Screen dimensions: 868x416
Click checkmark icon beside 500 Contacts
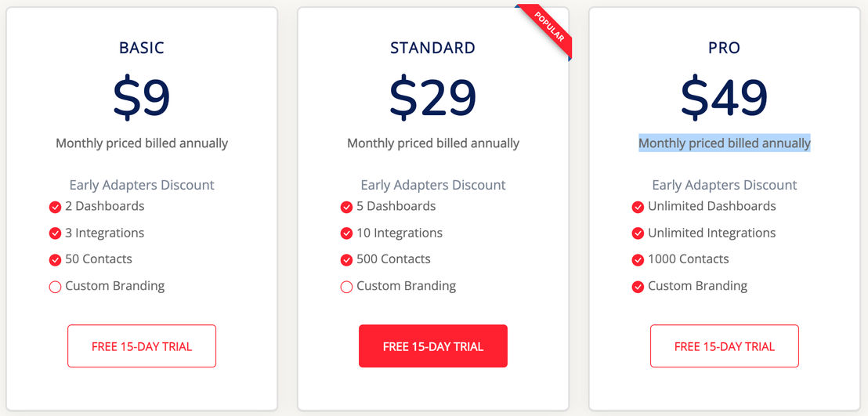click(x=346, y=260)
